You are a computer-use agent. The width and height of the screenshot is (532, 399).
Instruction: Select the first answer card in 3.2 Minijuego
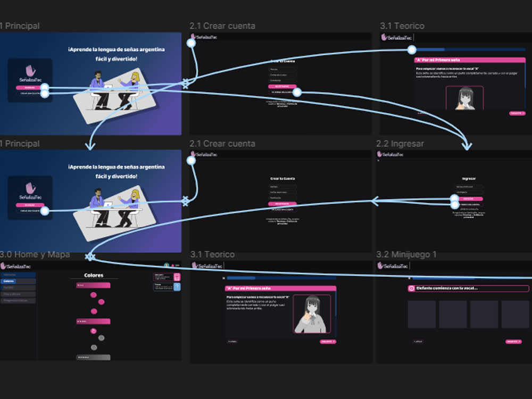(422, 314)
